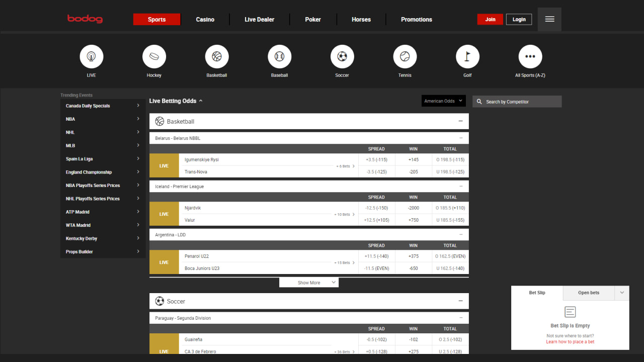
Task: Open + 15 Bets for Penarol U22
Action: pos(344,262)
